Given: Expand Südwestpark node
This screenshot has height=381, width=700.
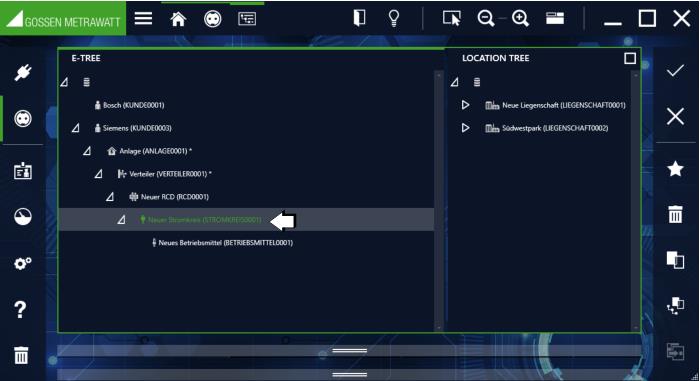Looking at the screenshot, I should [465, 128].
